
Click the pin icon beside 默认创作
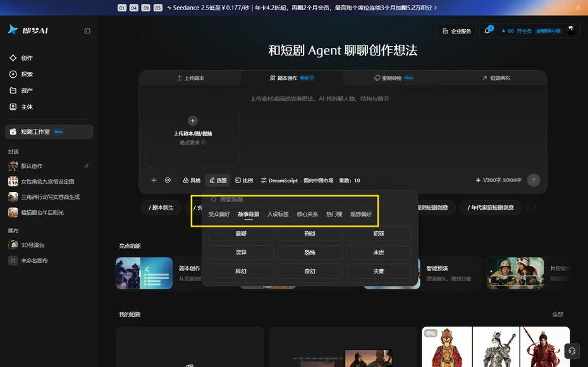tap(86, 166)
